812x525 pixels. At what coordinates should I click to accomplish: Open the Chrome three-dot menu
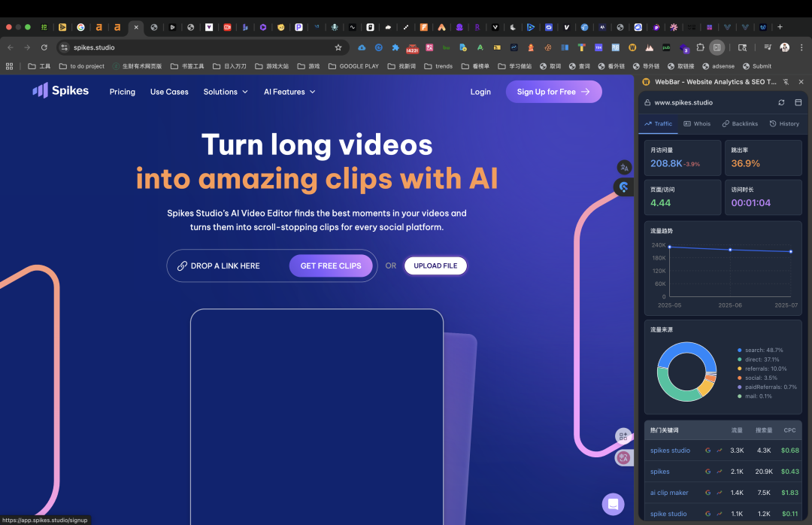tap(801, 47)
